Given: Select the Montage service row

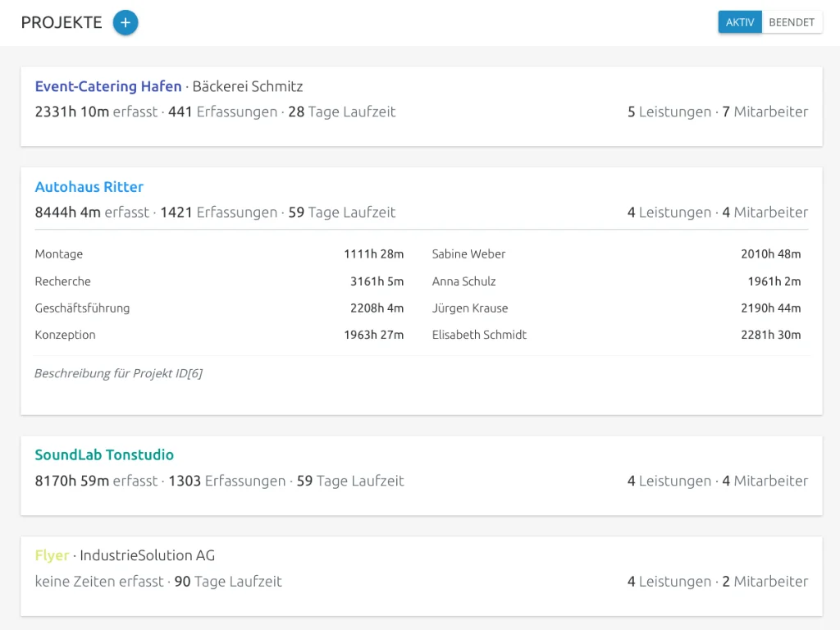Looking at the screenshot, I should 219,254.
